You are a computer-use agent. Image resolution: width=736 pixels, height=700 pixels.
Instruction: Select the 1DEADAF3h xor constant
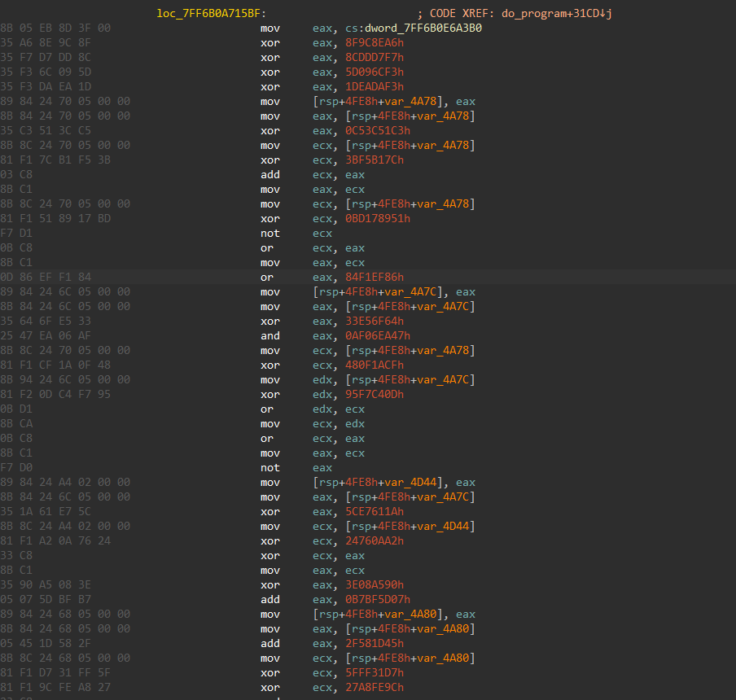[375, 87]
